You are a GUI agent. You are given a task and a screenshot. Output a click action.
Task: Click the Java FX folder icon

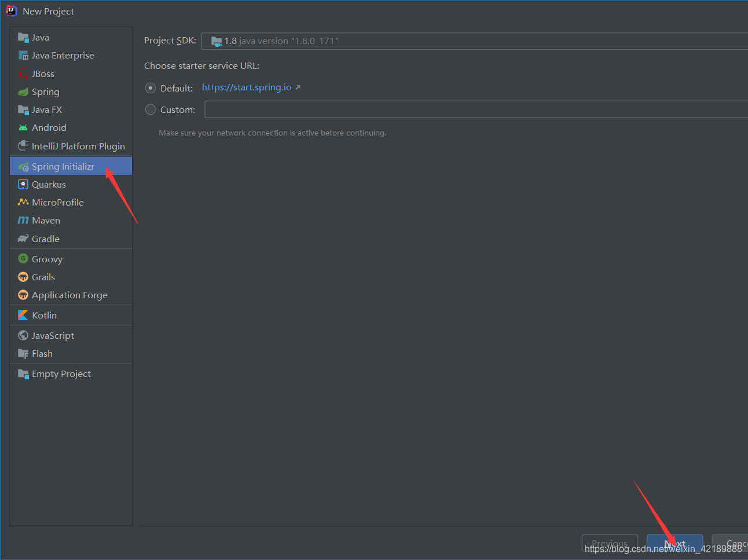23,109
